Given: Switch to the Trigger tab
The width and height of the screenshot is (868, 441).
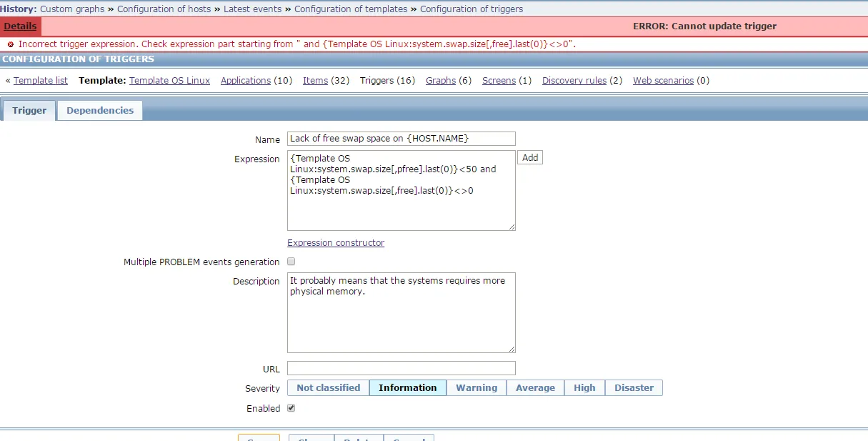Looking at the screenshot, I should (x=29, y=111).
